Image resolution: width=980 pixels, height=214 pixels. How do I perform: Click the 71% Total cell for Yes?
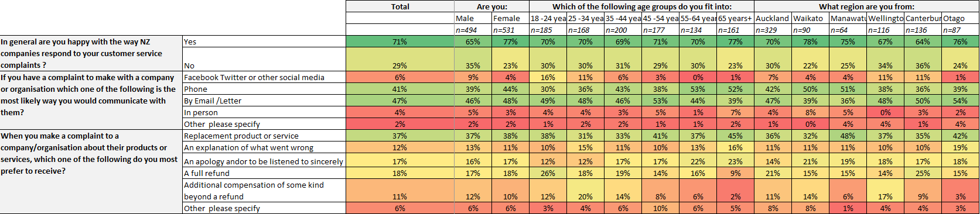click(x=400, y=42)
